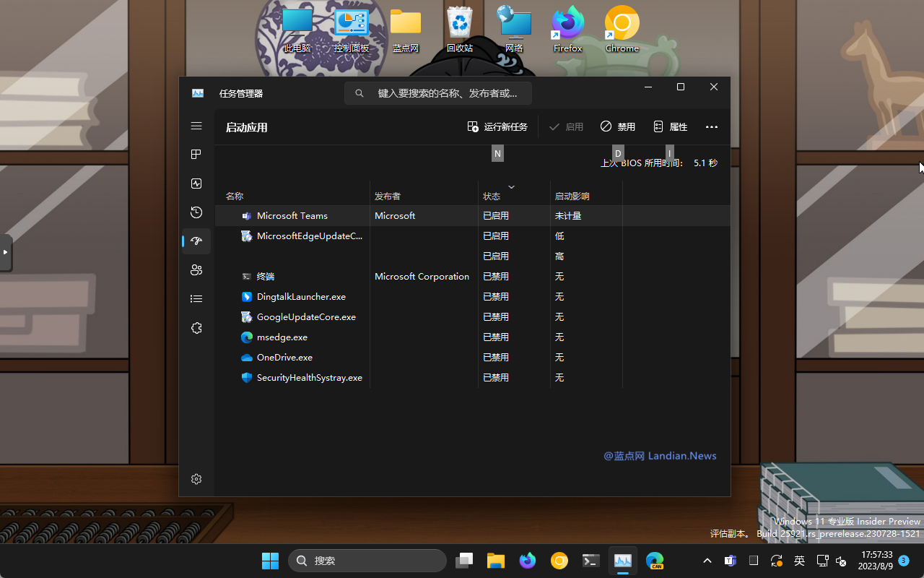This screenshot has width=924, height=578.
Task: Select the Microsoft Teams row
Action: click(x=473, y=216)
